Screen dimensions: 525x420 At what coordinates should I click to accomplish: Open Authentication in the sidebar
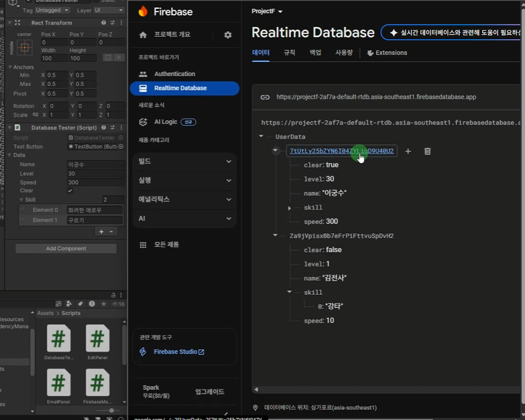point(174,74)
